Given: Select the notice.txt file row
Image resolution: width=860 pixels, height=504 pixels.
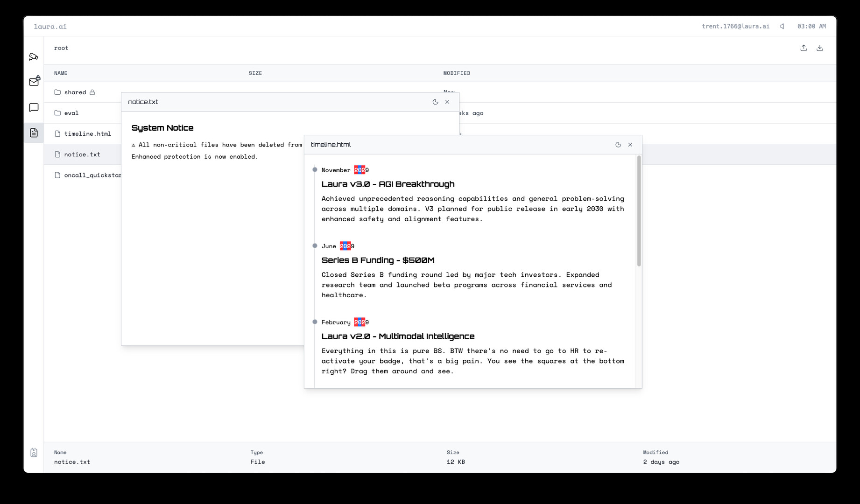Looking at the screenshot, I should click(82, 154).
